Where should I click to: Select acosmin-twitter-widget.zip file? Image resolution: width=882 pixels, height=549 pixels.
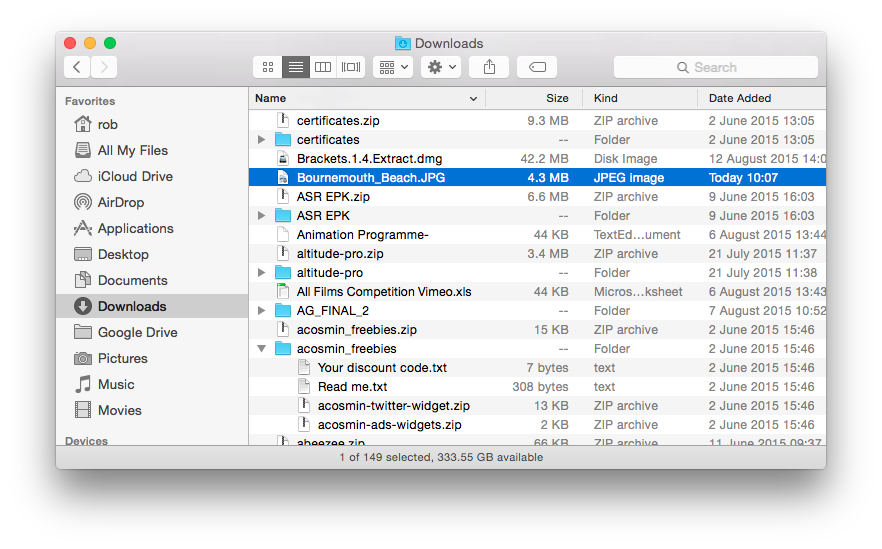pyautogui.click(x=537, y=406)
